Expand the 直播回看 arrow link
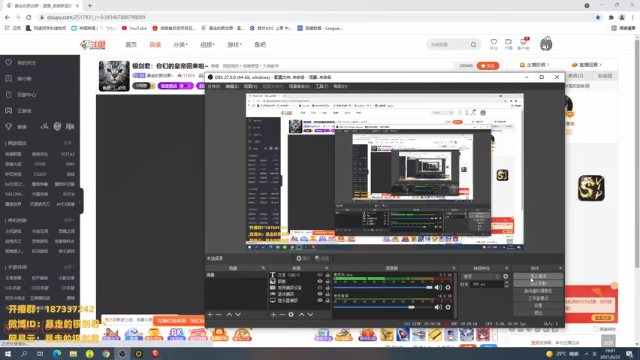The height and width of the screenshot is (360, 640). [587, 64]
